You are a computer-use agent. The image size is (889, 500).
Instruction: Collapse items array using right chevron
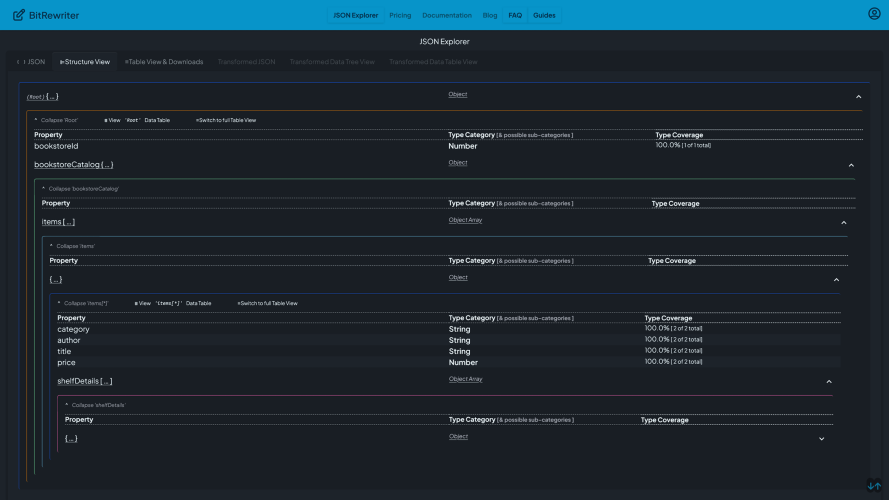pyautogui.click(x=844, y=223)
